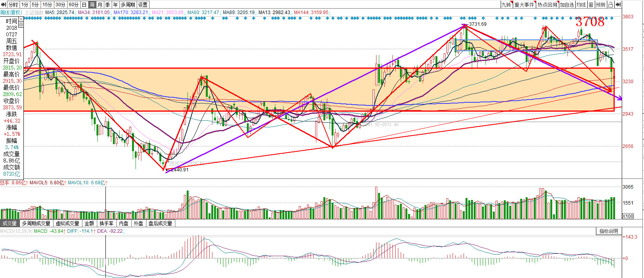Select the 金额 amount tab
644x278 pixels.
pyautogui.click(x=89, y=223)
